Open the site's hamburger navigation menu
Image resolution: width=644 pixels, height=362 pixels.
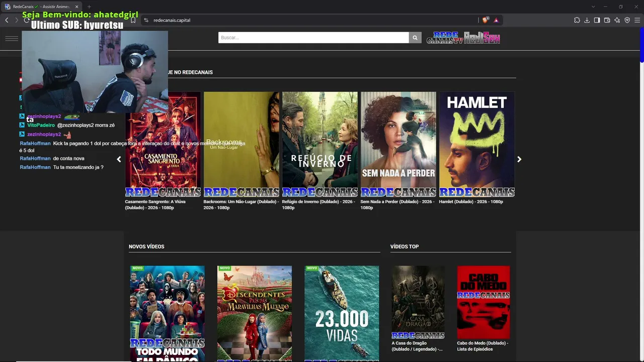coord(12,38)
